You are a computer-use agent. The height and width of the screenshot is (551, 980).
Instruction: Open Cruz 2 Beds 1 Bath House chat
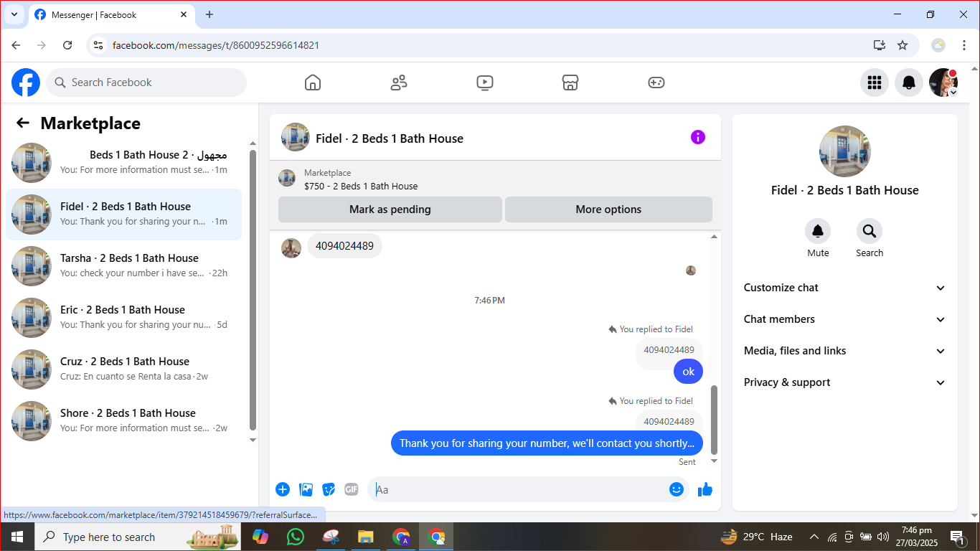[123, 369]
